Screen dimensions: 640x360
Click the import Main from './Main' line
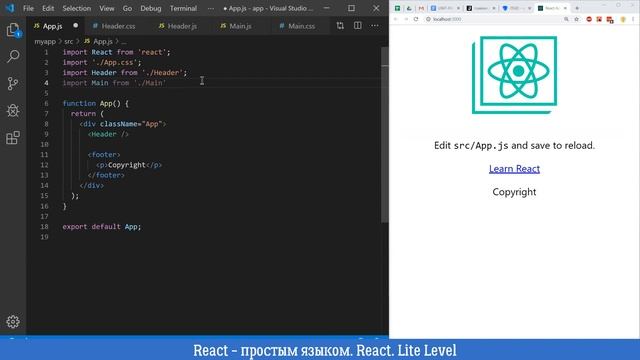(114, 83)
